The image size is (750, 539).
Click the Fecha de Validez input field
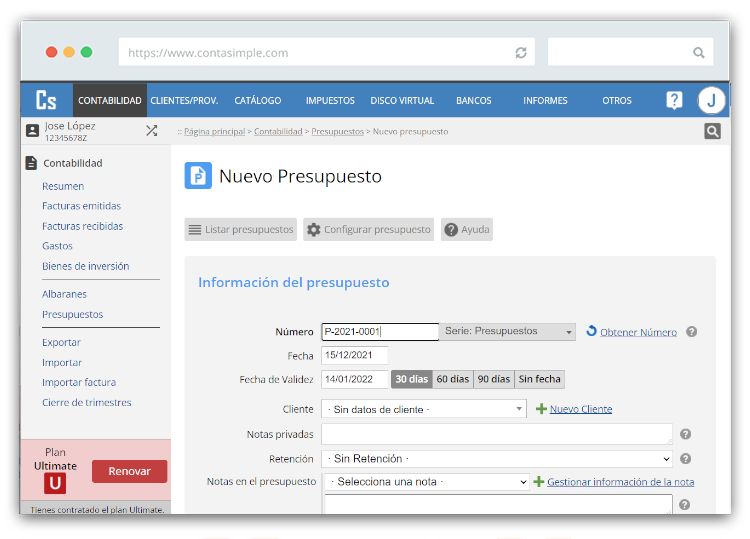354,379
